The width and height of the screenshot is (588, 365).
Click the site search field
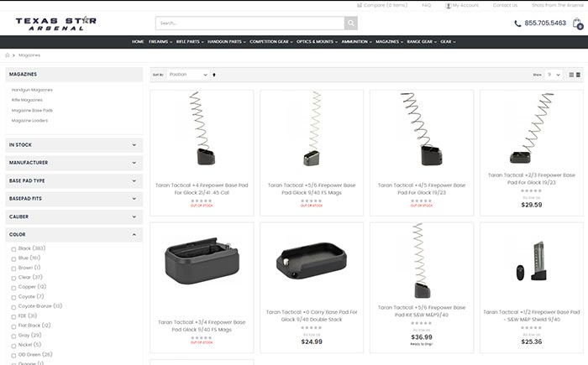[x=250, y=23]
